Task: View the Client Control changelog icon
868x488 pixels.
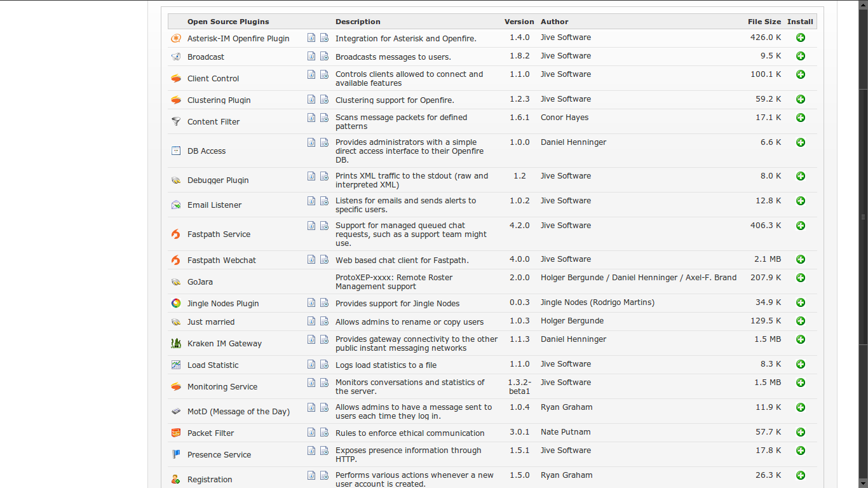Action: 324,74
